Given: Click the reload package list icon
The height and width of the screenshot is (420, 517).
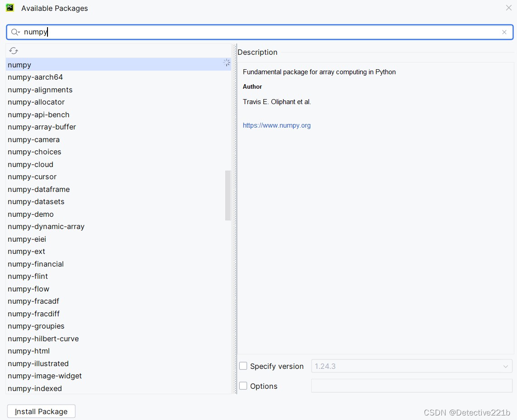Looking at the screenshot, I should pos(14,51).
